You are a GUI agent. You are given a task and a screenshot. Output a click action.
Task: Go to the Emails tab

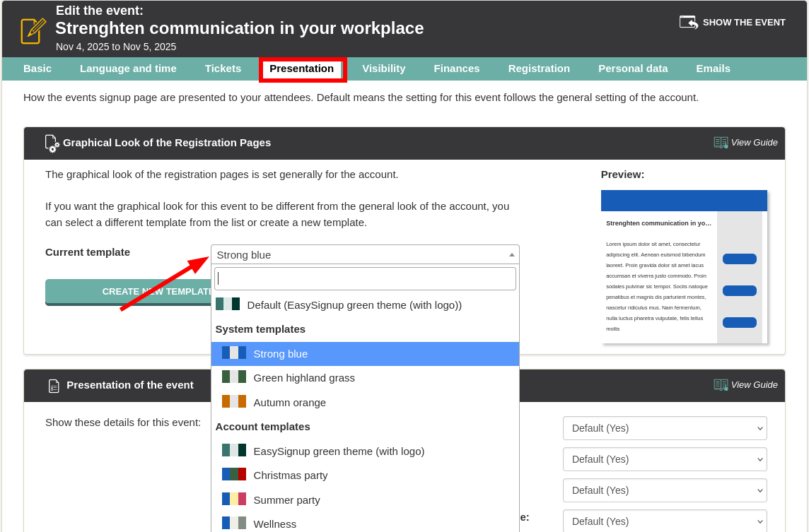pyautogui.click(x=713, y=69)
